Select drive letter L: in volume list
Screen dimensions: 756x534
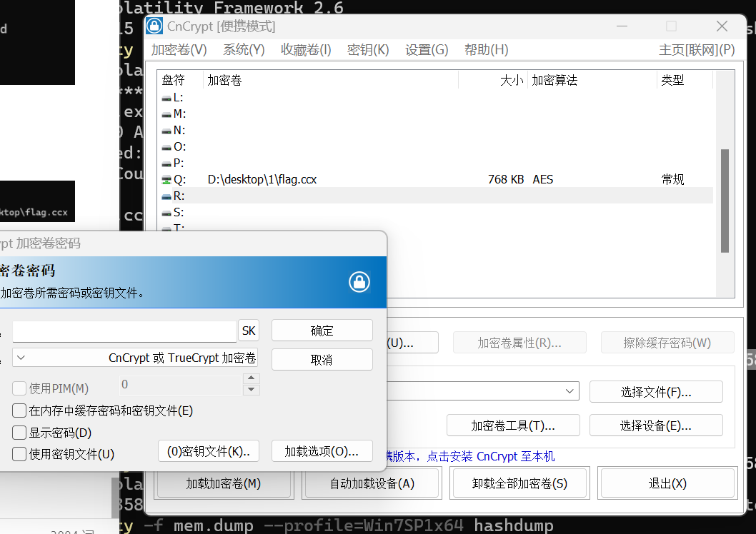(x=173, y=98)
